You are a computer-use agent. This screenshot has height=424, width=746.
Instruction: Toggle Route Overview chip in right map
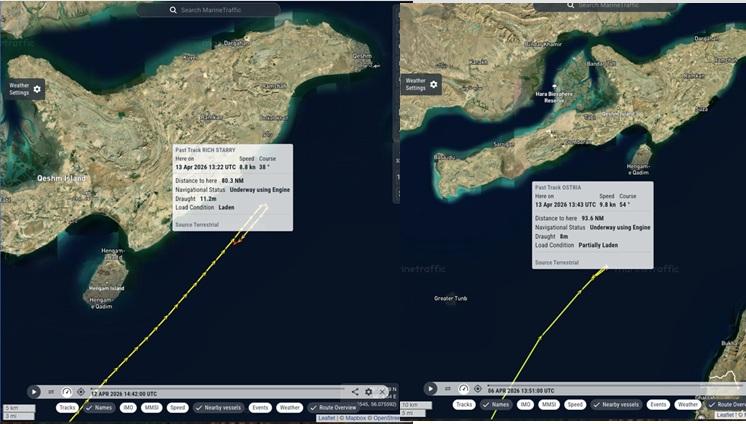pyautogui.click(x=726, y=404)
